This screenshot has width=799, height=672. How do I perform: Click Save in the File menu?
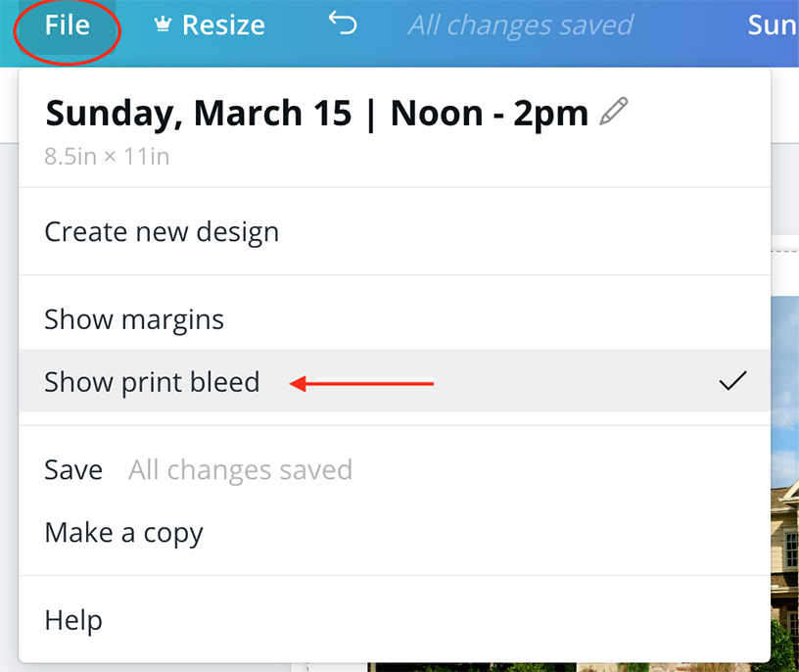point(73,469)
